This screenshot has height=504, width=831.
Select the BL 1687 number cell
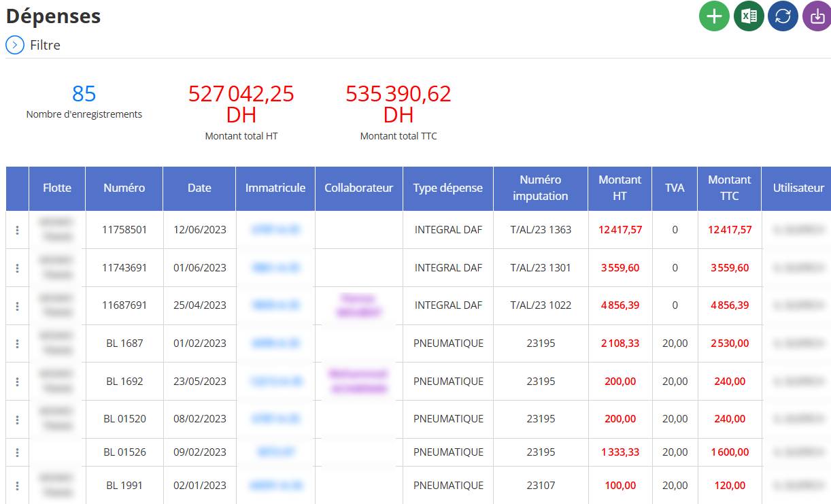pos(124,343)
